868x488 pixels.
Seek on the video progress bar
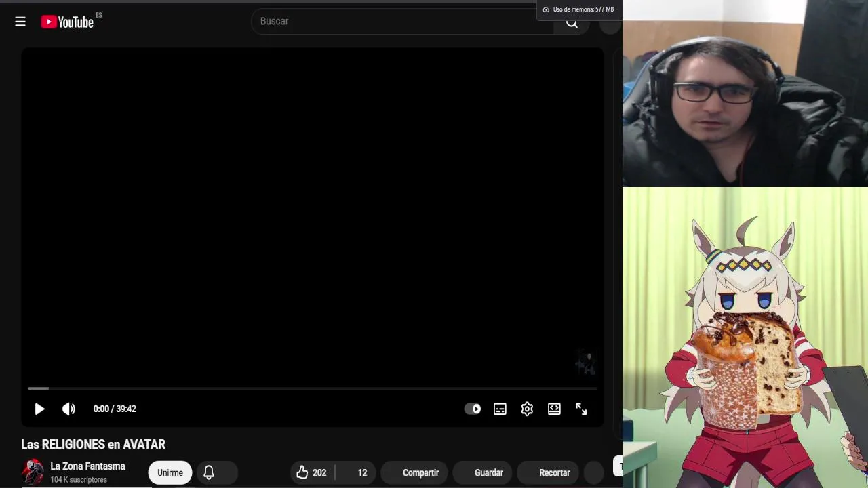pos(312,388)
